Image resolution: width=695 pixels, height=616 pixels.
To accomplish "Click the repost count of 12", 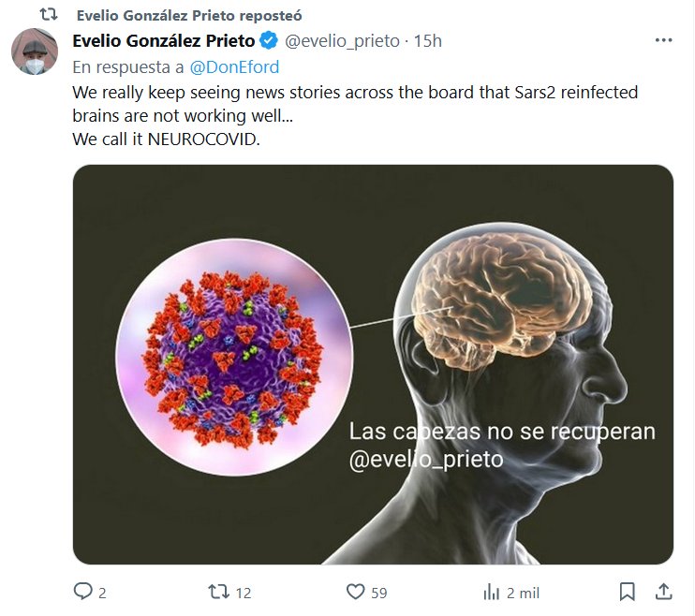I will point(244,593).
